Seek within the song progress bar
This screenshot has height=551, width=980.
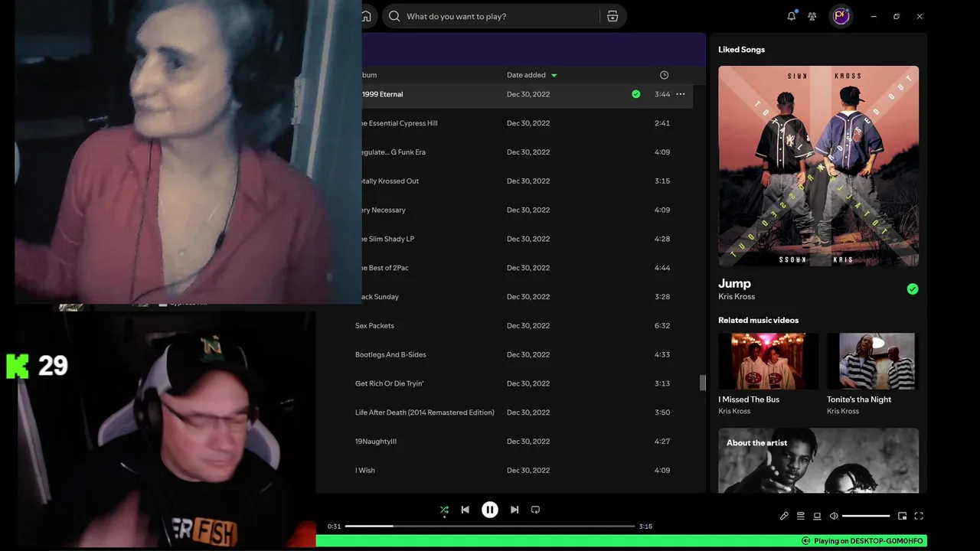(490, 527)
